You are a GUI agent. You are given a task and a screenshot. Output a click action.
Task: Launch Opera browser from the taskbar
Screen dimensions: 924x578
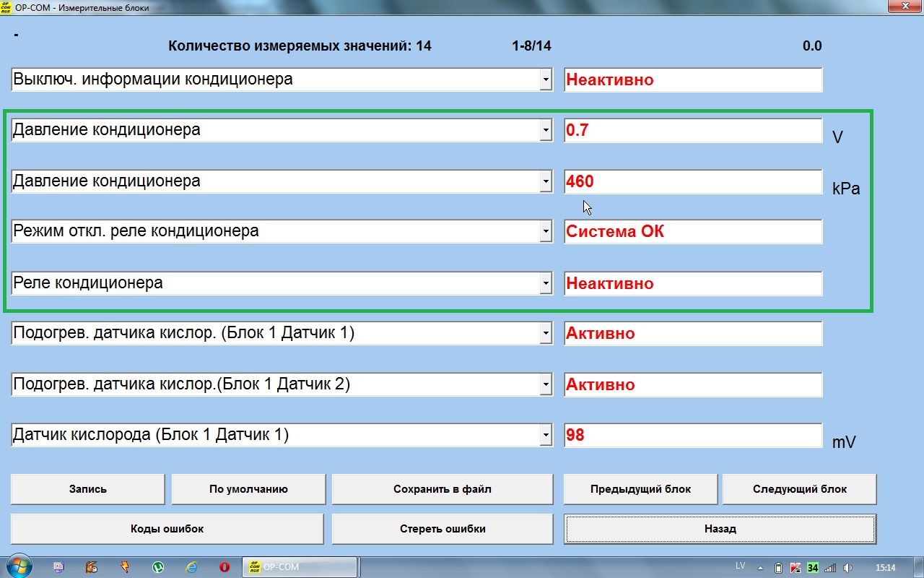pyautogui.click(x=225, y=567)
